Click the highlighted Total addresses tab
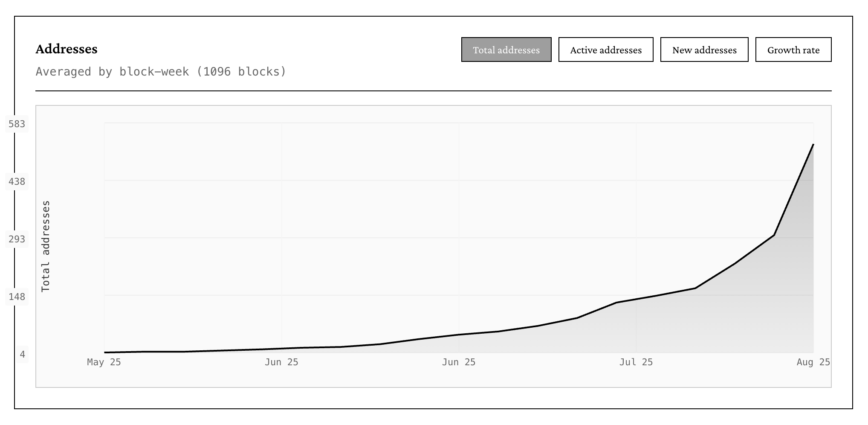The image size is (868, 425). (x=506, y=50)
